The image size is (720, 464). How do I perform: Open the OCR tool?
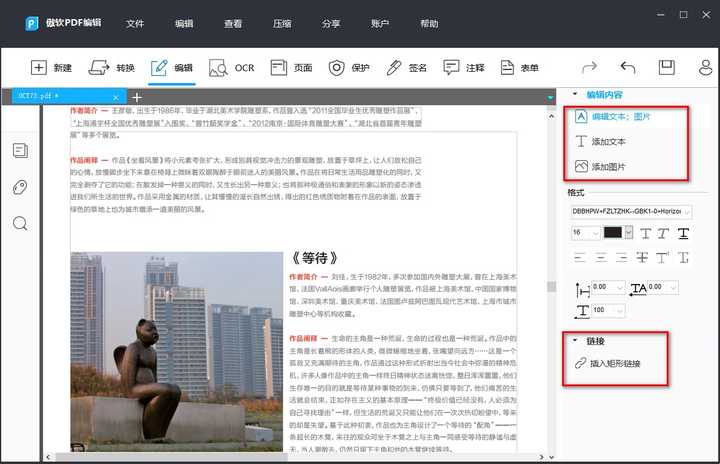(x=231, y=68)
